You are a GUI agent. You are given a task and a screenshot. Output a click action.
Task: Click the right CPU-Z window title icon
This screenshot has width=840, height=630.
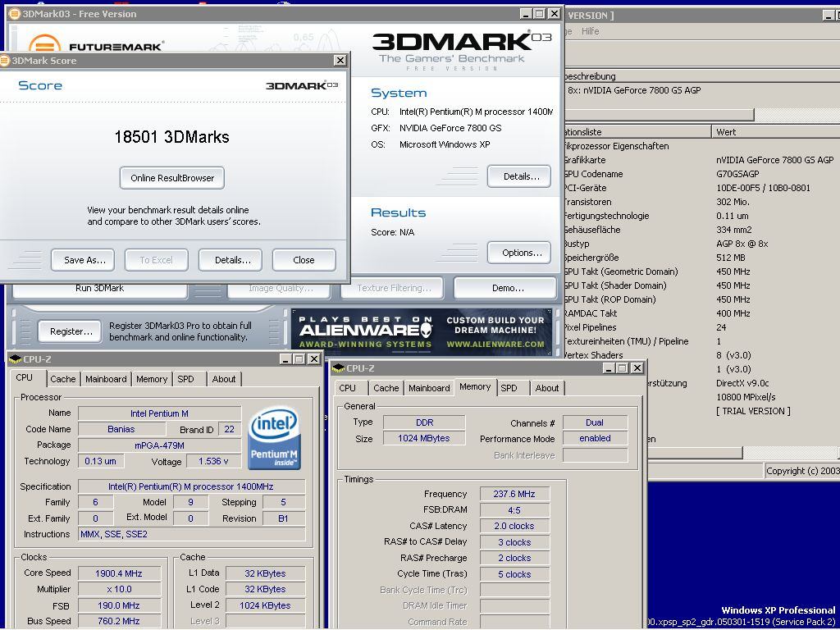[x=339, y=368]
